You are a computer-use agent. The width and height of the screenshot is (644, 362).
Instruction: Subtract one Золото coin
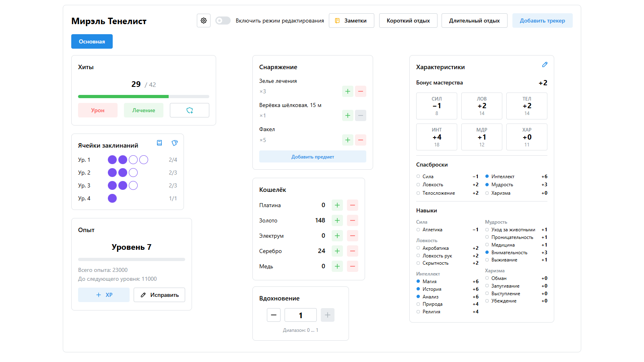pos(353,220)
